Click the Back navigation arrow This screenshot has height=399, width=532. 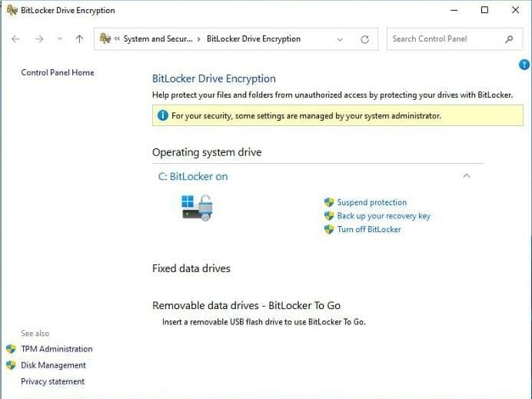[15, 39]
